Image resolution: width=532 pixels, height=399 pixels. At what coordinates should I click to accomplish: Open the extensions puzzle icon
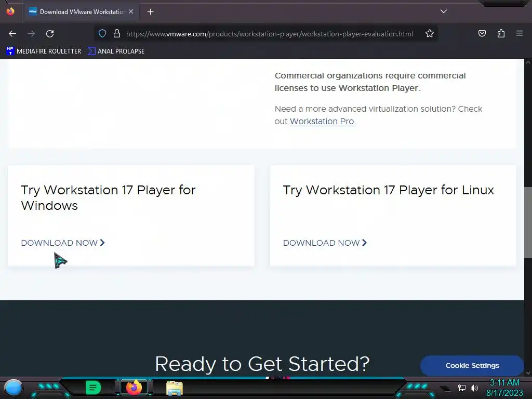tap(501, 33)
